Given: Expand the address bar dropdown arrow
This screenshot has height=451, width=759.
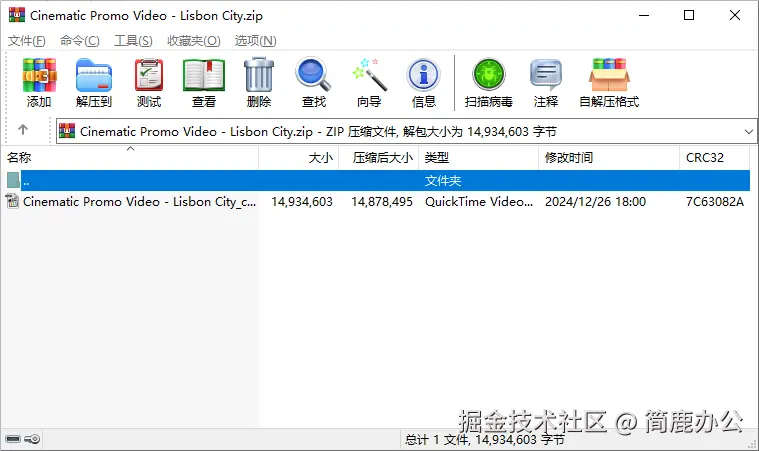Looking at the screenshot, I should click(x=748, y=132).
